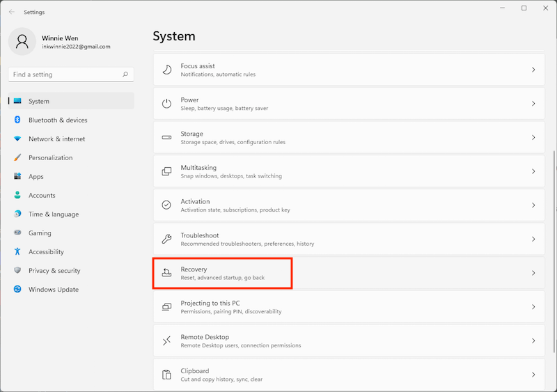
Task: Click the Privacy & security shield icon
Action: point(17,270)
